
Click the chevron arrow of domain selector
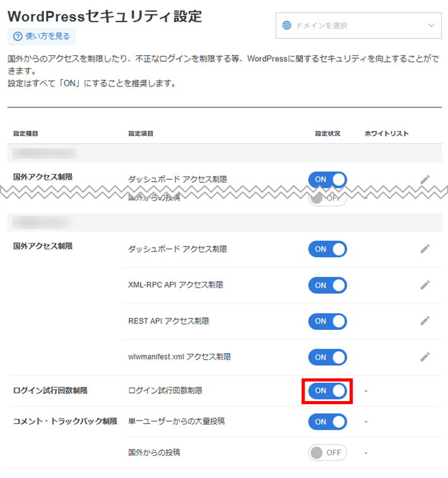[x=431, y=25]
